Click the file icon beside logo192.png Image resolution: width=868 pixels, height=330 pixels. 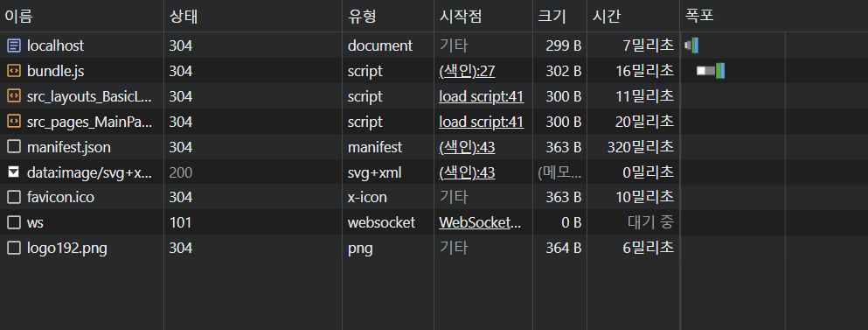(x=14, y=248)
